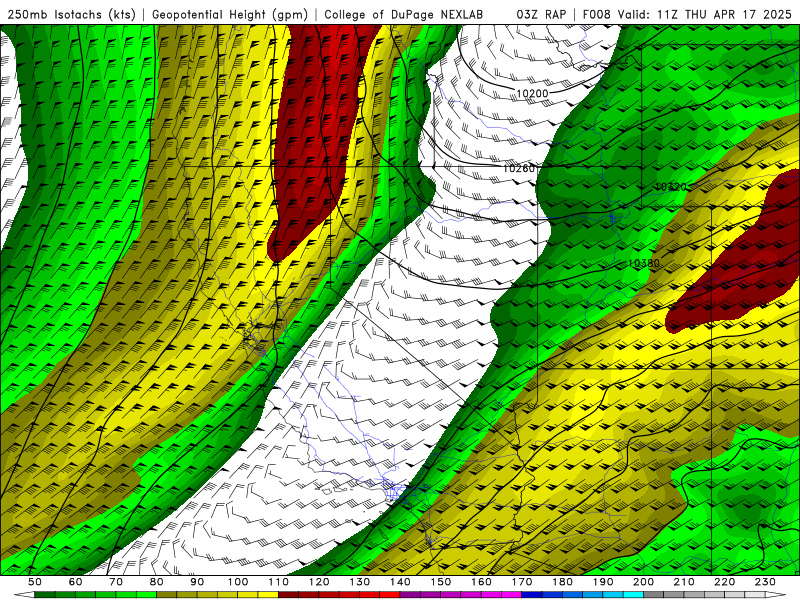Click the 'F008 Valid: 11Z THU APR 17 2025' text
This screenshot has height=600, width=800.
pos(687,14)
